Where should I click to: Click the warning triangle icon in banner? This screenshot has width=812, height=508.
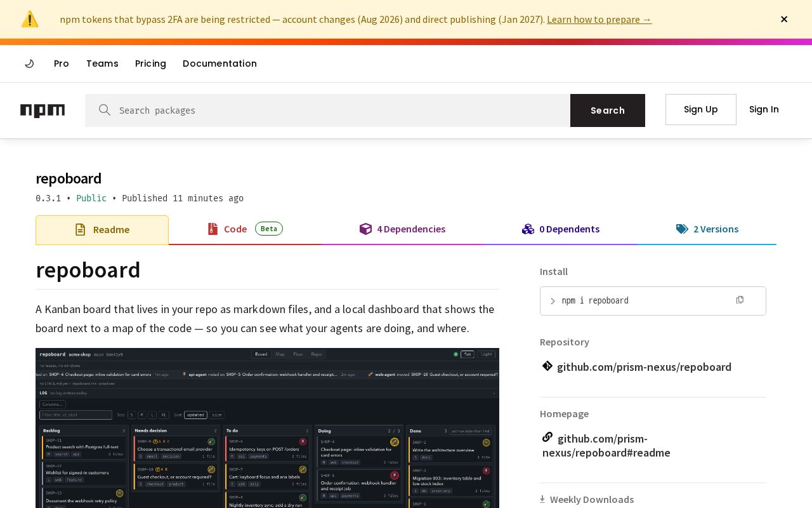tap(30, 19)
